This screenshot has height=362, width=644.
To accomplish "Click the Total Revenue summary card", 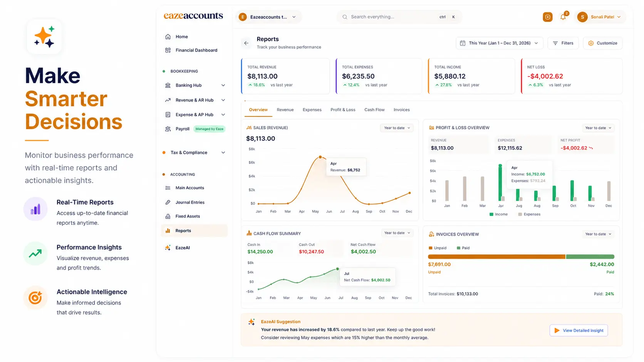I will (285, 76).
